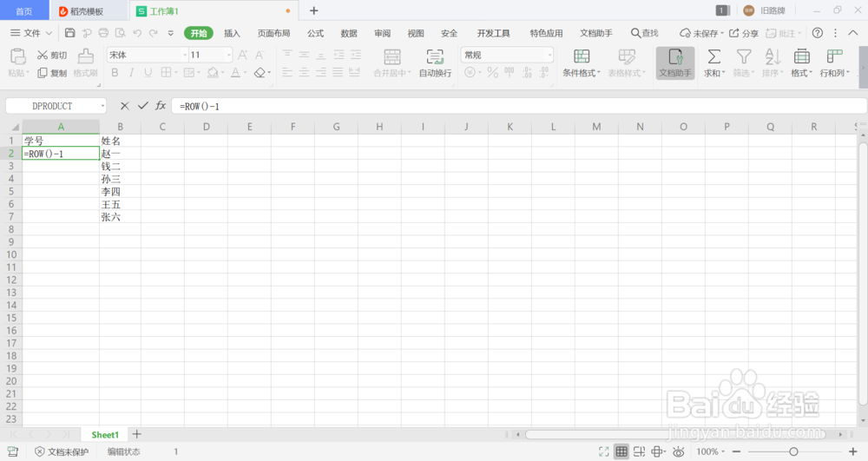Click the Paste (粘贴) clipboard icon

pos(17,56)
